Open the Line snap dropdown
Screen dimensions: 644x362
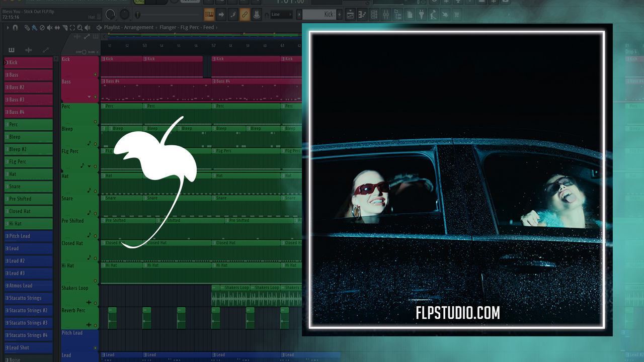coord(282,15)
